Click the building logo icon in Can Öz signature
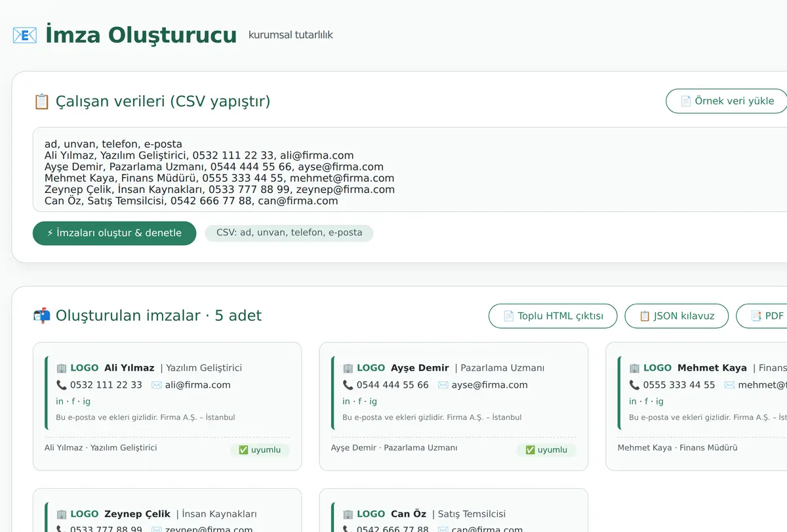Screen dimensions: 787x532 coord(348,514)
